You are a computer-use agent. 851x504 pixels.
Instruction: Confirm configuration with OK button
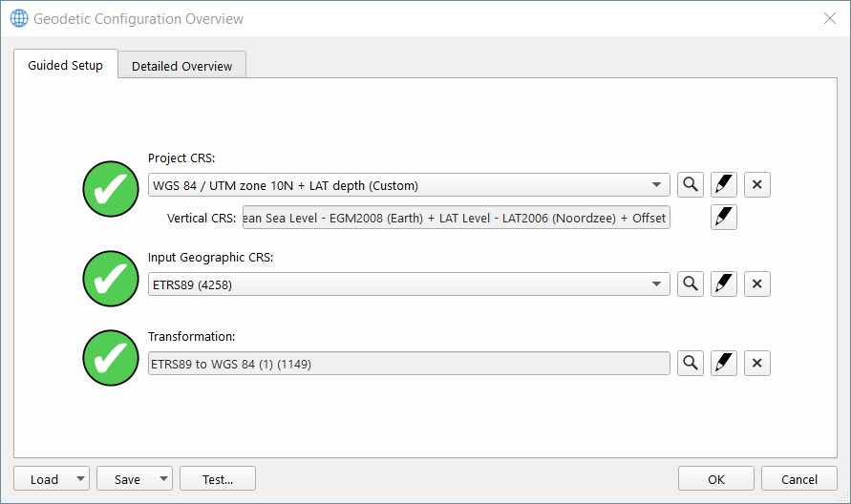[x=716, y=479]
